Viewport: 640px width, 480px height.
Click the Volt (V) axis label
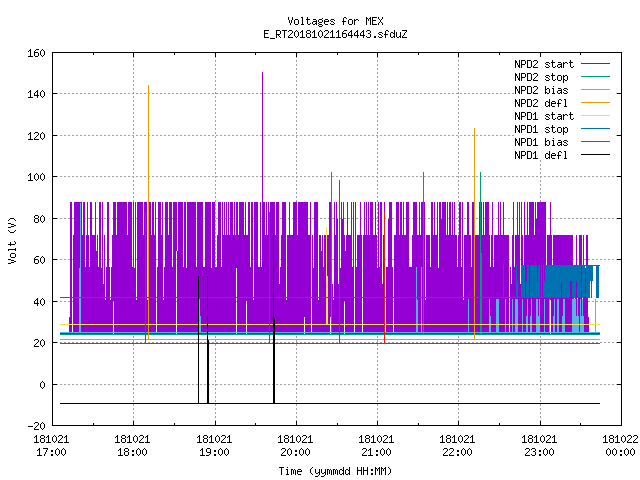coord(13,240)
